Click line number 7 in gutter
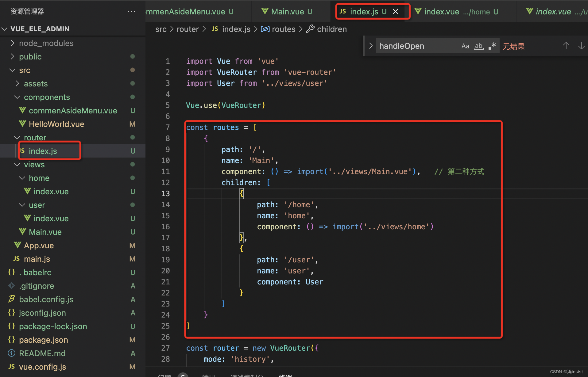The image size is (588, 377). tap(168, 127)
